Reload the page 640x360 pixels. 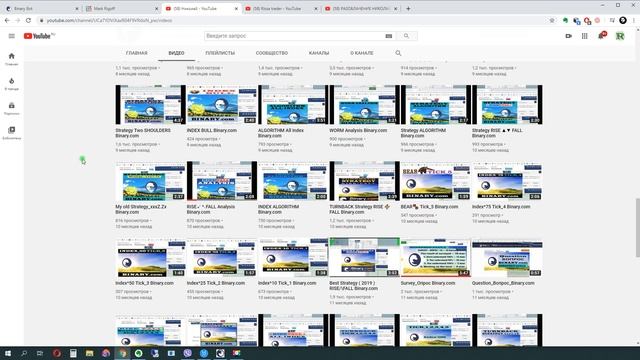28,20
